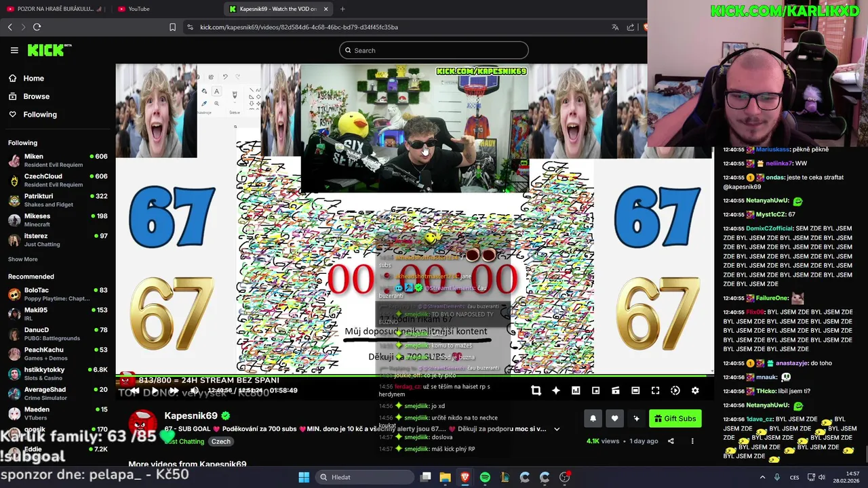Click the cast icon in player controls

[x=616, y=390]
